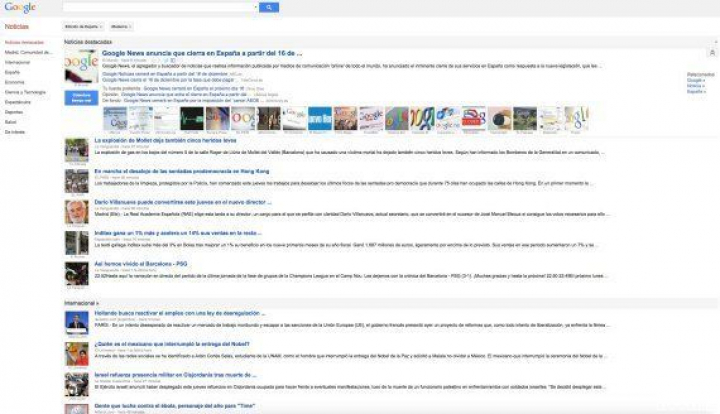Select Deportes in the left sidebar

[14, 111]
